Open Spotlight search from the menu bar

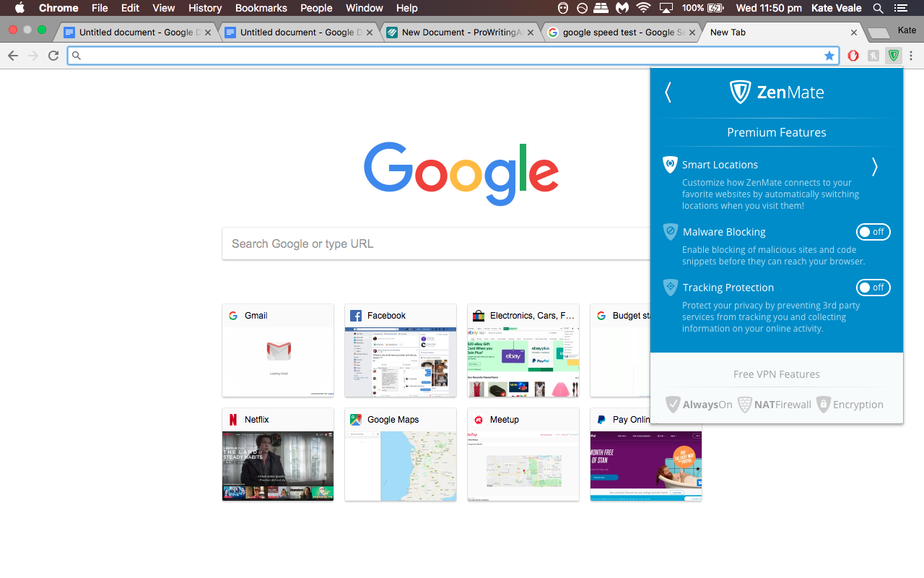877,8
